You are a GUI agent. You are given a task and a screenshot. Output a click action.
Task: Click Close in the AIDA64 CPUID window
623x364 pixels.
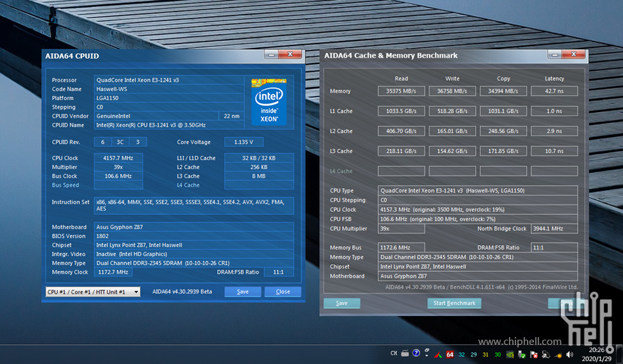[x=283, y=292]
